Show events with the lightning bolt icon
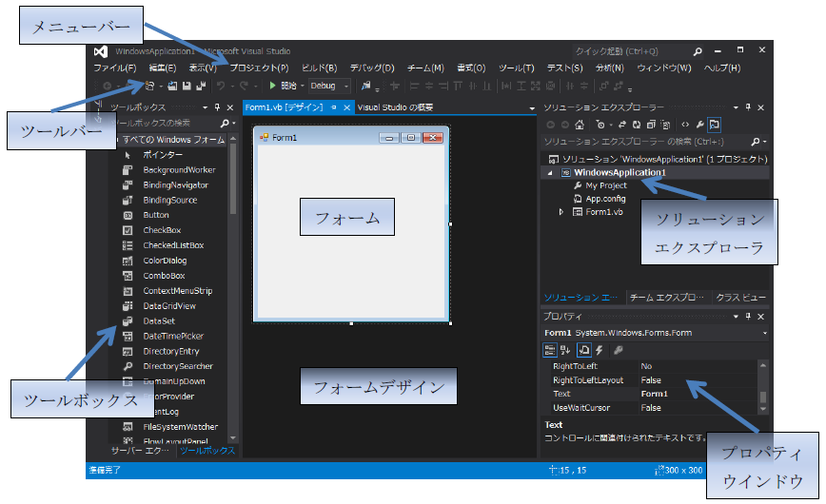 [599, 350]
